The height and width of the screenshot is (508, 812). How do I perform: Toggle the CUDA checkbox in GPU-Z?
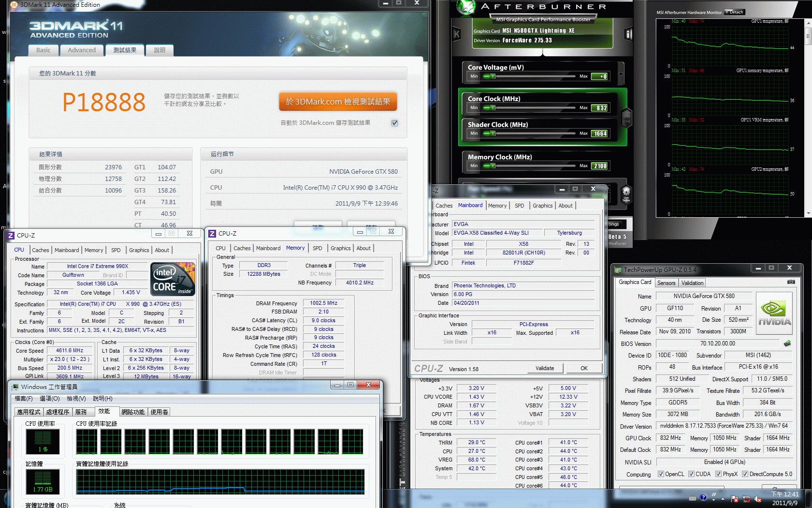(691, 474)
